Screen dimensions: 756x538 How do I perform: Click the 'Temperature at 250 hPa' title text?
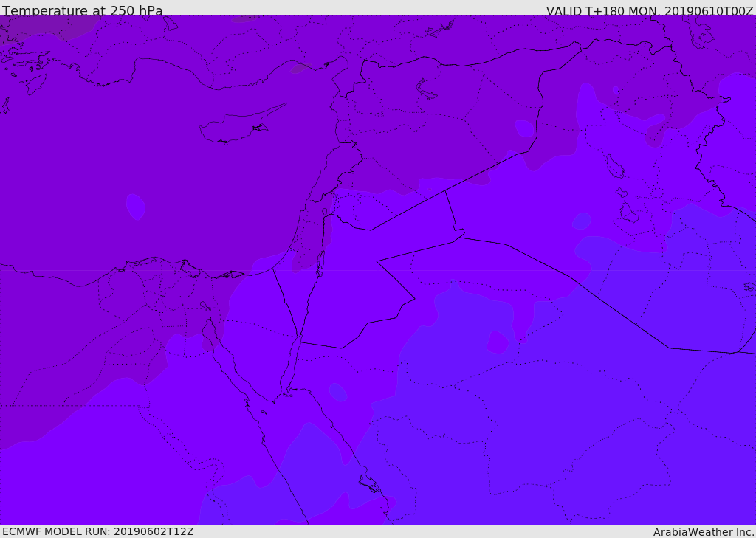(x=83, y=10)
